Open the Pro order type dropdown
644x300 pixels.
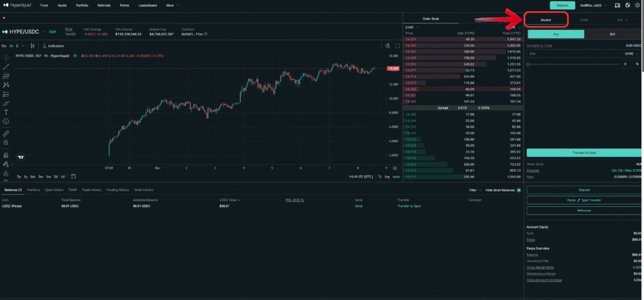[622, 20]
